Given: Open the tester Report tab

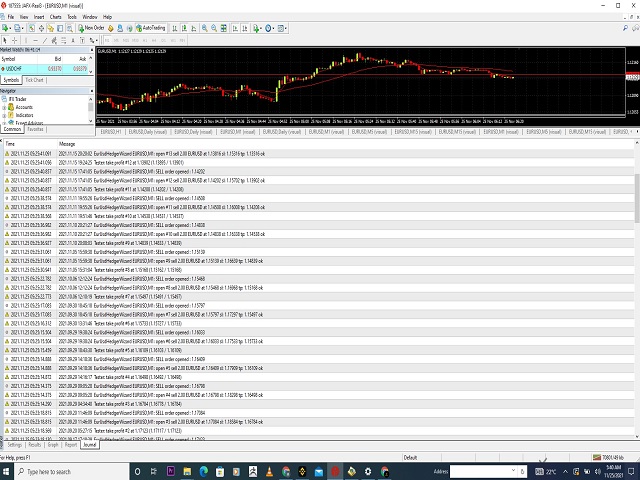Looking at the screenshot, I should 71,445.
